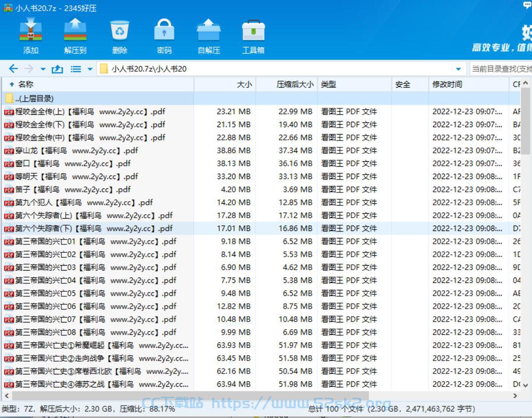Click the 删除 (Delete) recycle bin icon
The width and height of the screenshot is (532, 418).
120,31
